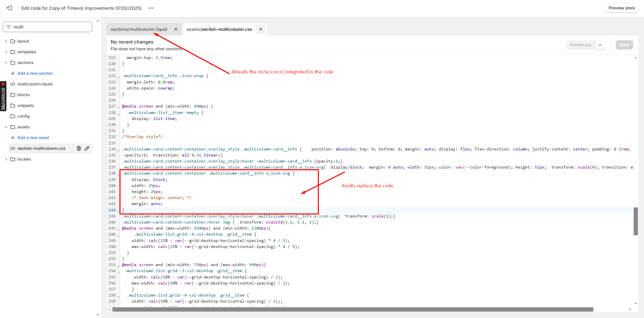Close the section-multicolumn.css tab

[x=261, y=29]
